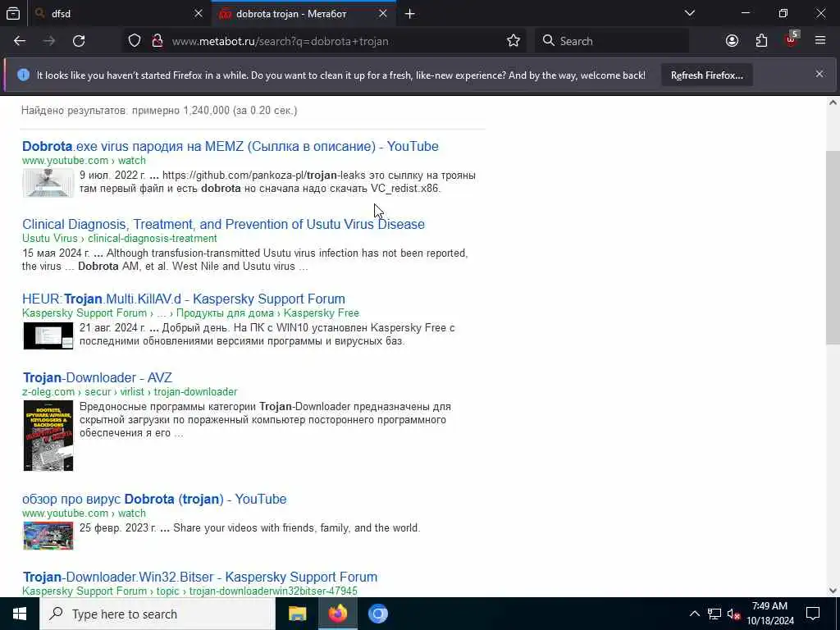Click the muted volume tray icon
840x630 pixels.
(733, 614)
